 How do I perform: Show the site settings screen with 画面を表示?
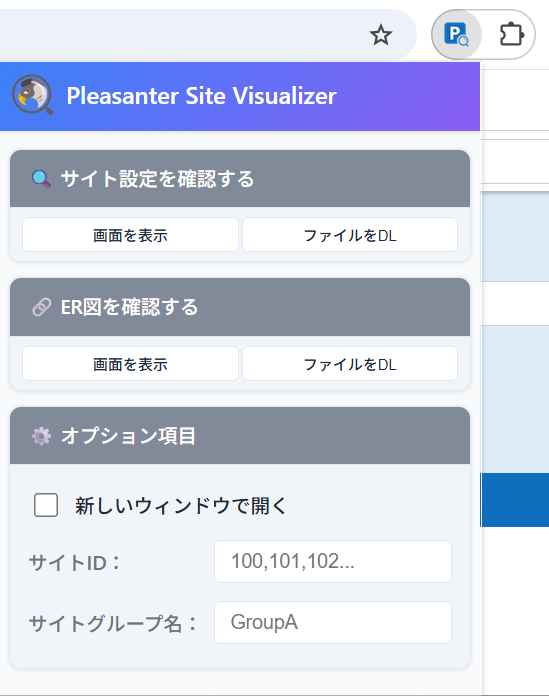[130, 235]
